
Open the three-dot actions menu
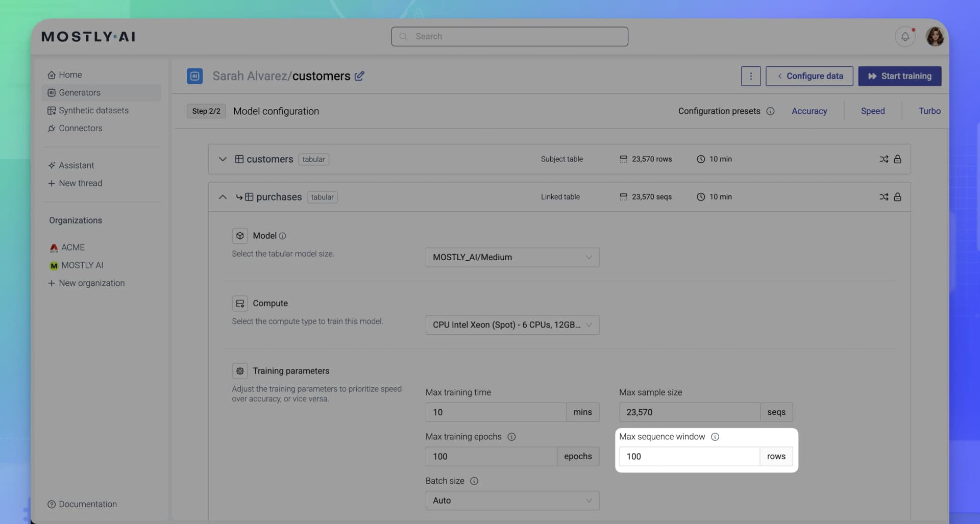[750, 76]
